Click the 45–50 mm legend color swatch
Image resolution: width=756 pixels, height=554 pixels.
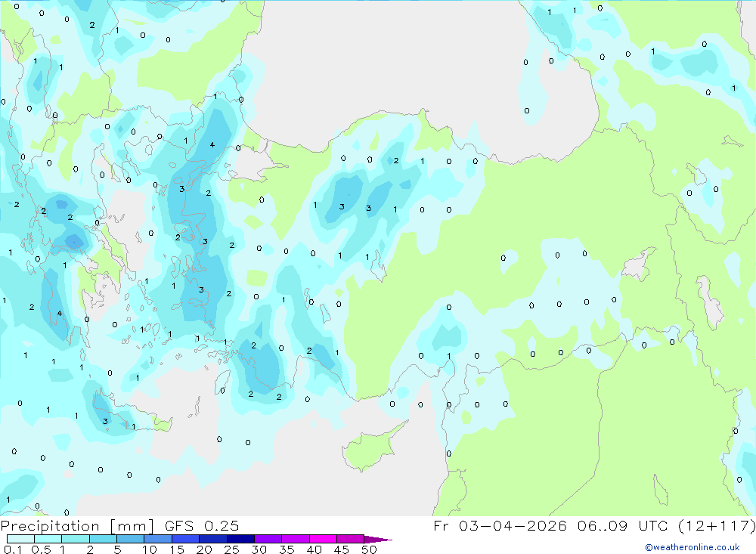[x=351, y=539]
